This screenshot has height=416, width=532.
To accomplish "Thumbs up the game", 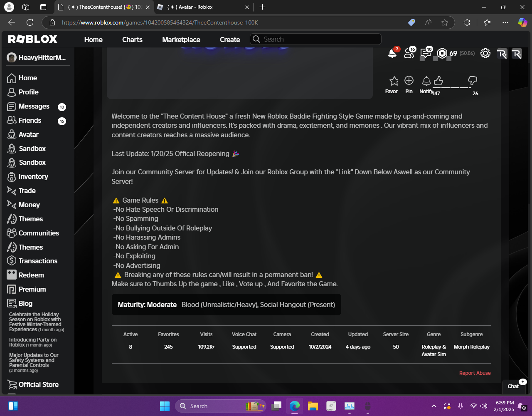I will coord(438,80).
